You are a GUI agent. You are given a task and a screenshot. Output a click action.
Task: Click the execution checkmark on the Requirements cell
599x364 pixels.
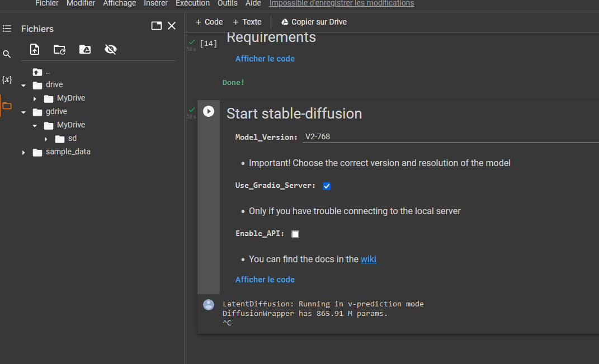point(191,41)
